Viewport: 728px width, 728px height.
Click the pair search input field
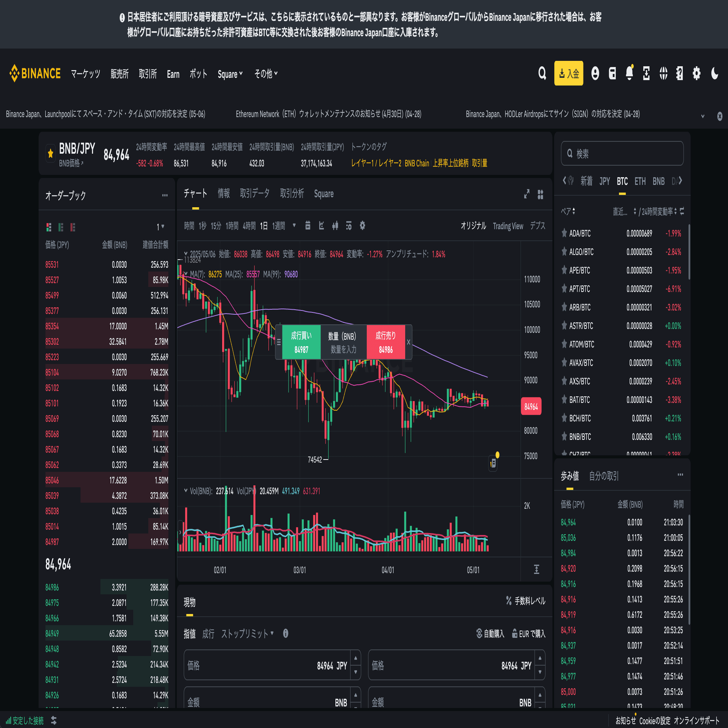coord(622,153)
